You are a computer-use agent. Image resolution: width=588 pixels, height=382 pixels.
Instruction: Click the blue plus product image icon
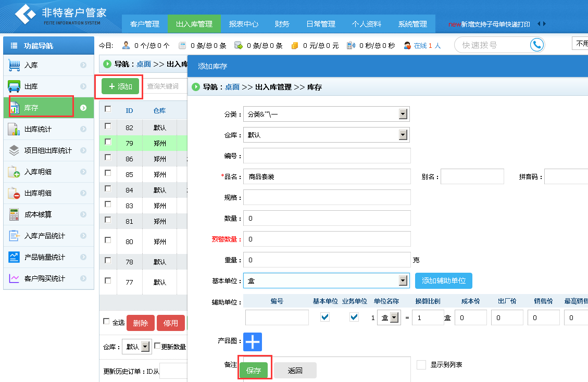coord(253,342)
